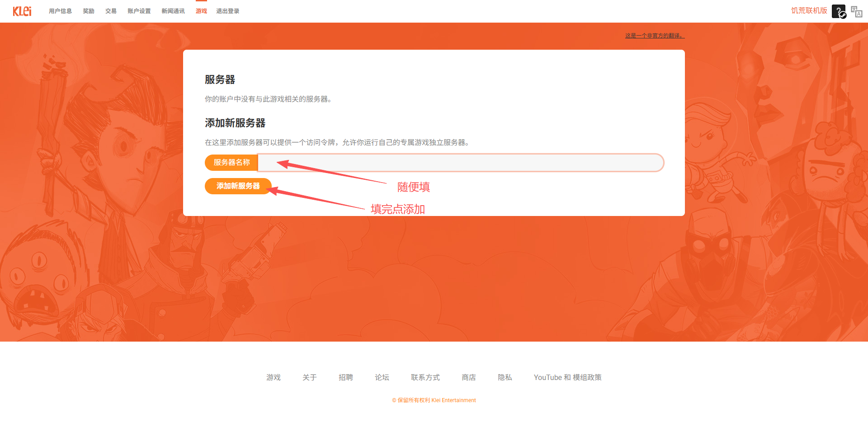Open the footer 联系方式 link
The width and height of the screenshot is (868, 427).
tap(425, 377)
